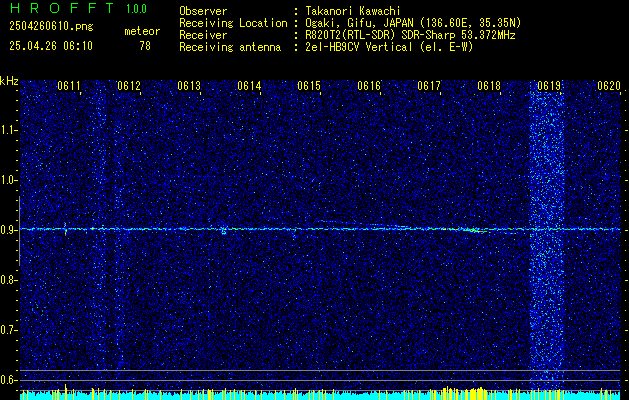Click the 0612 time marker
Screen dimensions: 629x400
[129, 86]
